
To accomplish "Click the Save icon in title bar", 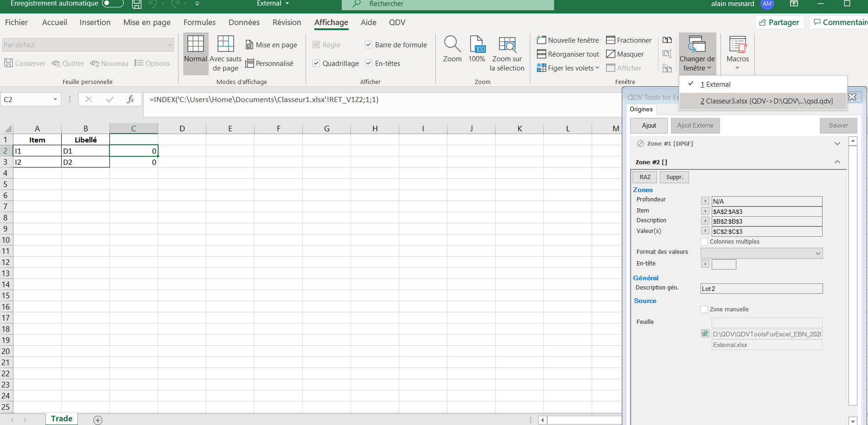I will point(137,4).
